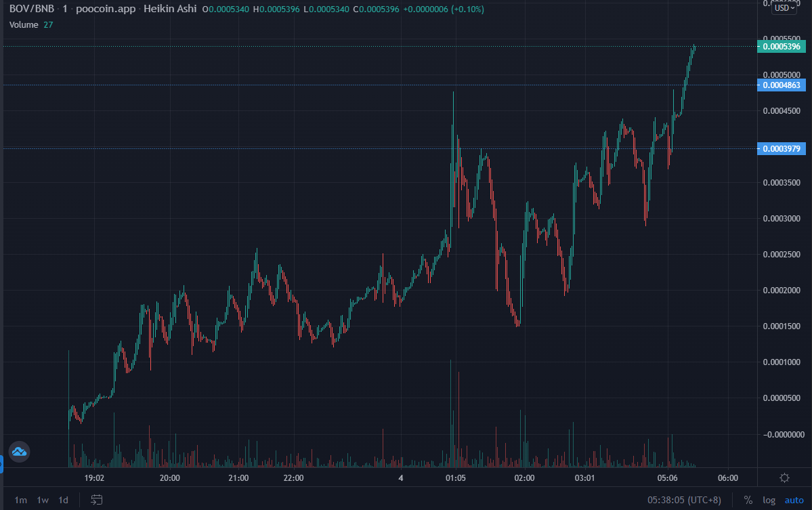Click the 02:00 time axis label
This screenshot has width=812, height=510.
(x=525, y=478)
